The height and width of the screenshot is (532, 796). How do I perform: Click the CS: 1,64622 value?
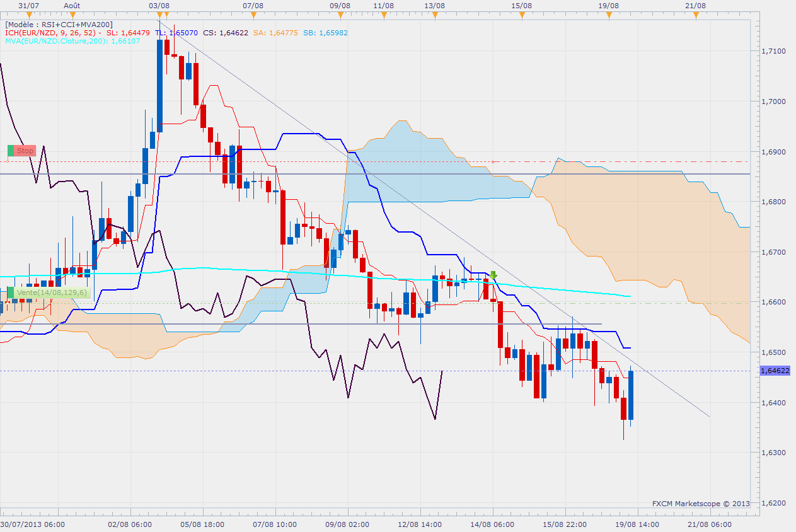[x=226, y=33]
